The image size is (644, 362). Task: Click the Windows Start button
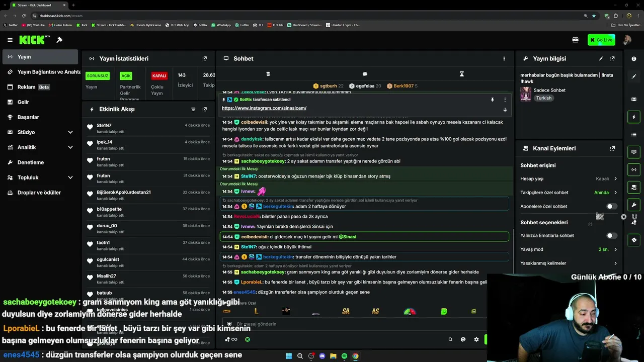point(289,356)
